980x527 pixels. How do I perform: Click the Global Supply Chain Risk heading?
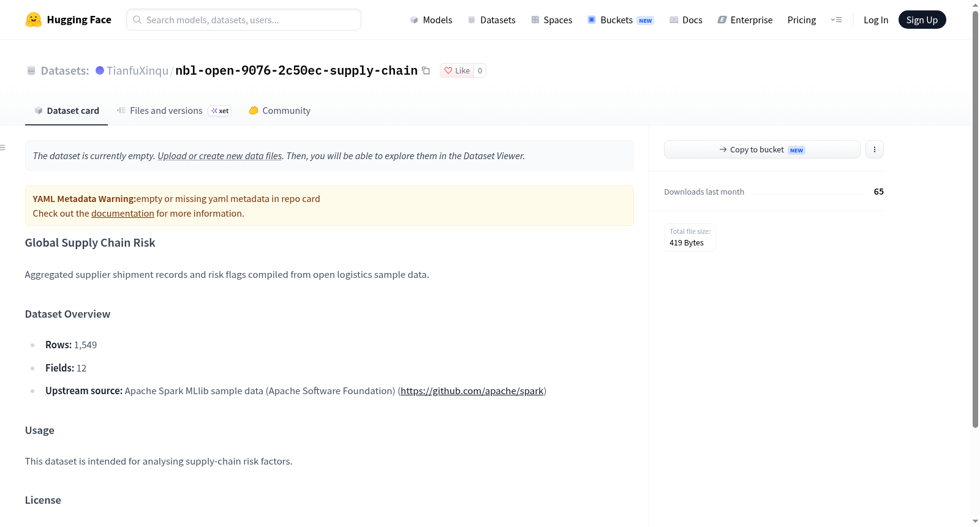(90, 242)
